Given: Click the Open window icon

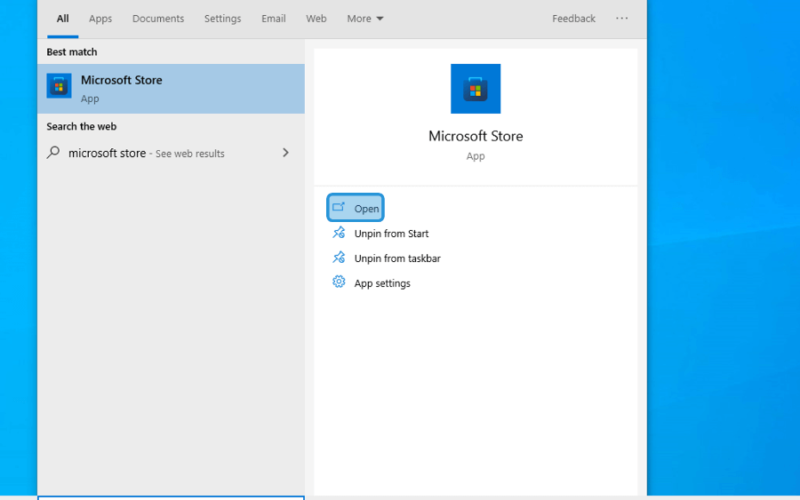Looking at the screenshot, I should 339,207.
